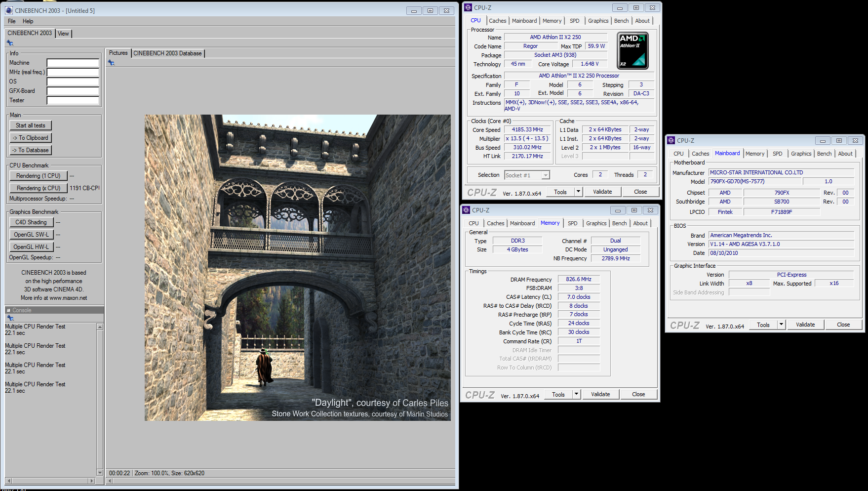Viewport: 868px width, 491px height.
Task: Open Mainboard tab in the CPU-Z Memory window
Action: 522,223
